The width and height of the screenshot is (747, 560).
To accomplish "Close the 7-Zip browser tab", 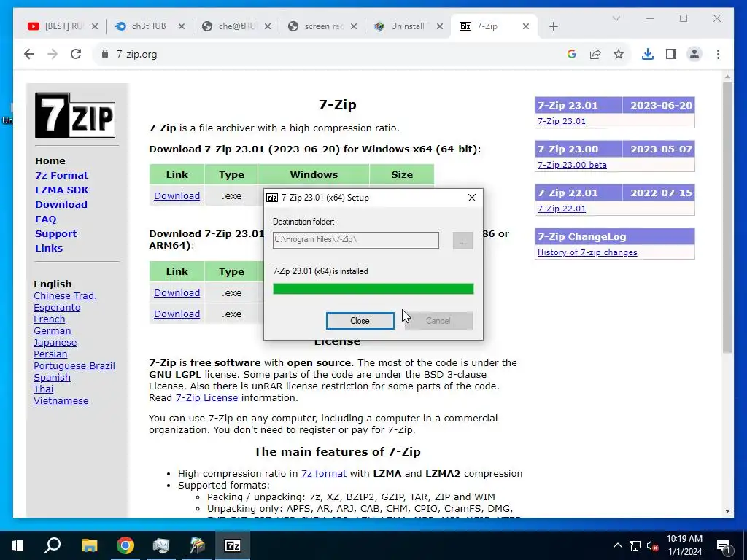I will click(x=525, y=27).
